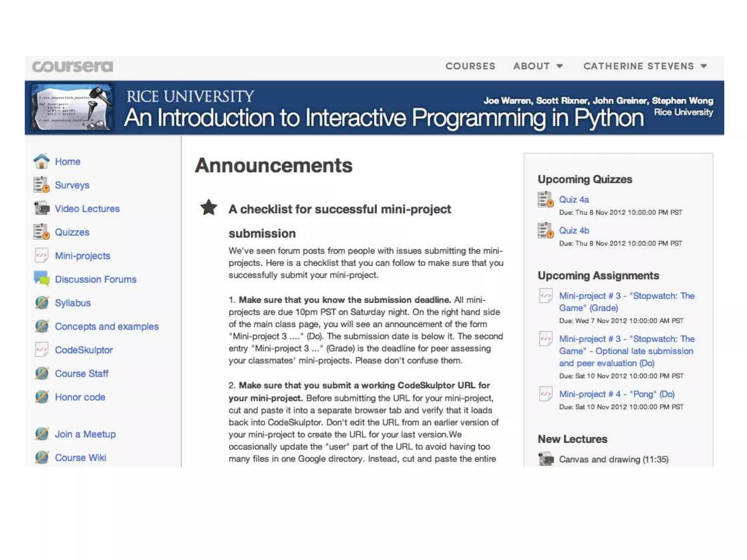The image size is (747, 560).
Task: Click the Syllabus globe icon
Action: coord(42,303)
